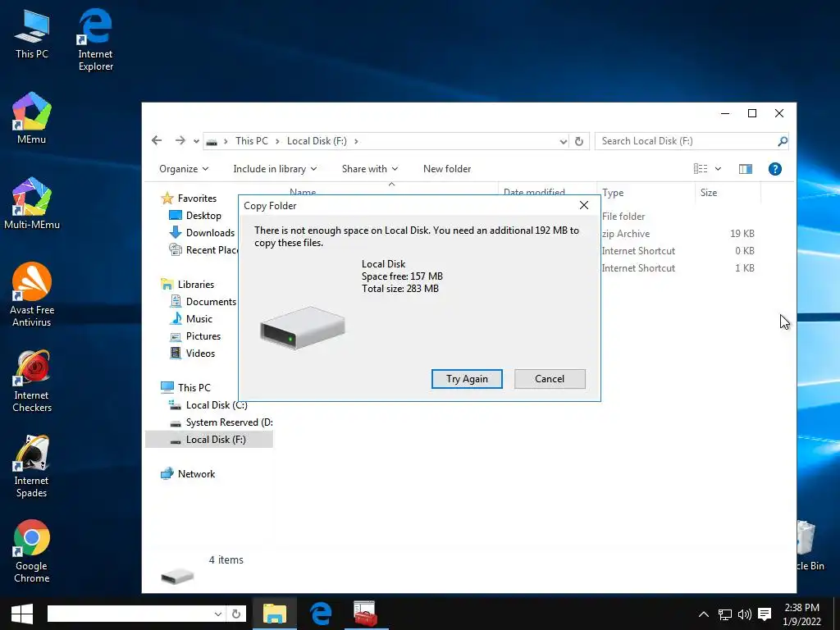Viewport: 840px width, 630px height.
Task: Open the recent locations dropdown arrow
Action: [x=196, y=141]
